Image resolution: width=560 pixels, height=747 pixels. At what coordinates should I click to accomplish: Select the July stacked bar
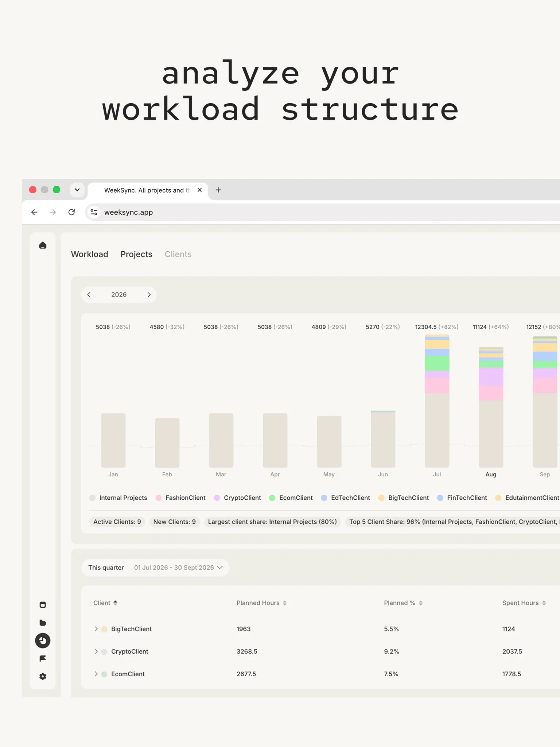(437, 401)
